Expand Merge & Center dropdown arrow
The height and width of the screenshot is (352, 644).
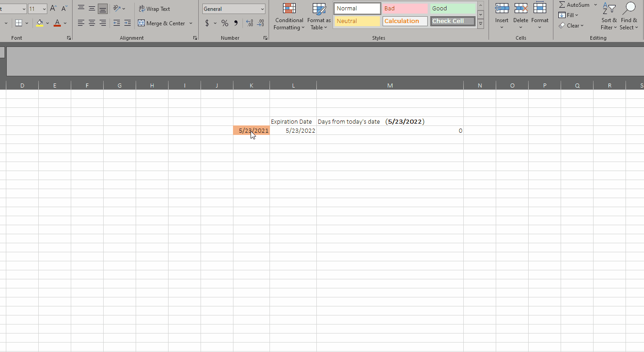191,23
